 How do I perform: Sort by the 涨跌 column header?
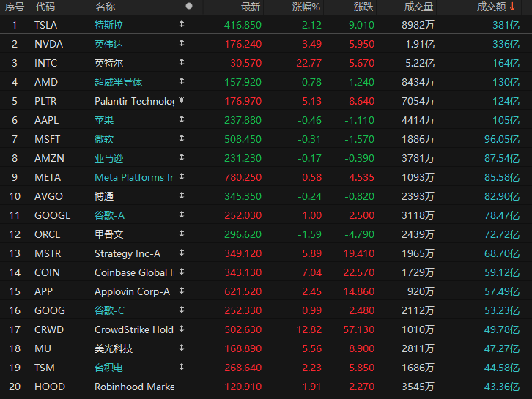pyautogui.click(x=363, y=7)
